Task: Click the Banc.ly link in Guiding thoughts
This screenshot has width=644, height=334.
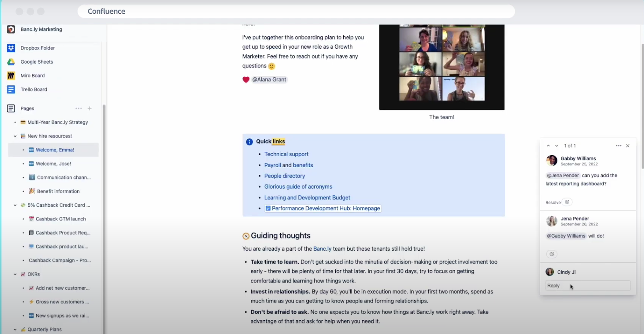Action: click(322, 249)
